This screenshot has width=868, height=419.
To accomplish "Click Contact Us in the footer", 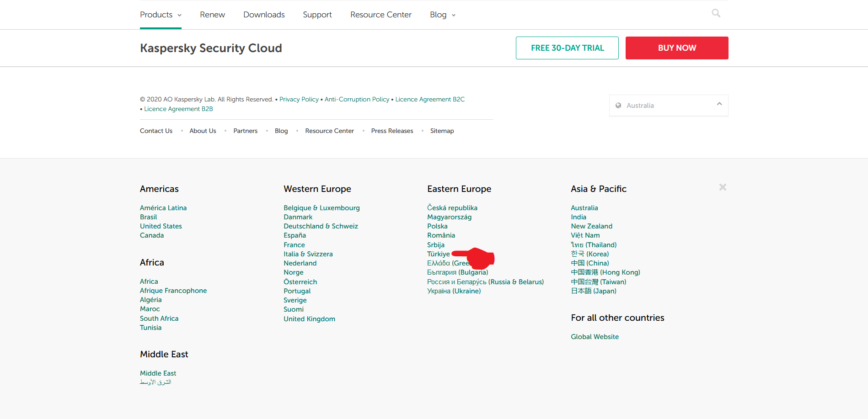I will coord(156,131).
